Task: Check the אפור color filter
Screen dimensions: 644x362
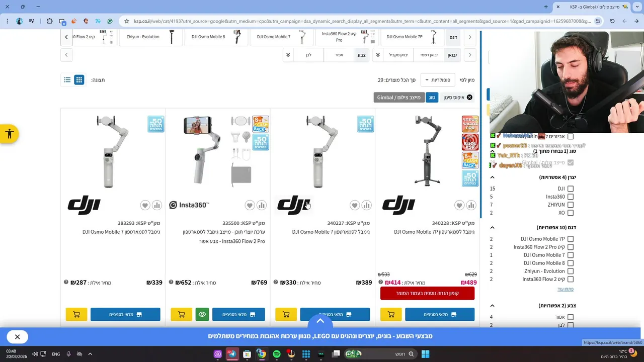Action: (570, 317)
